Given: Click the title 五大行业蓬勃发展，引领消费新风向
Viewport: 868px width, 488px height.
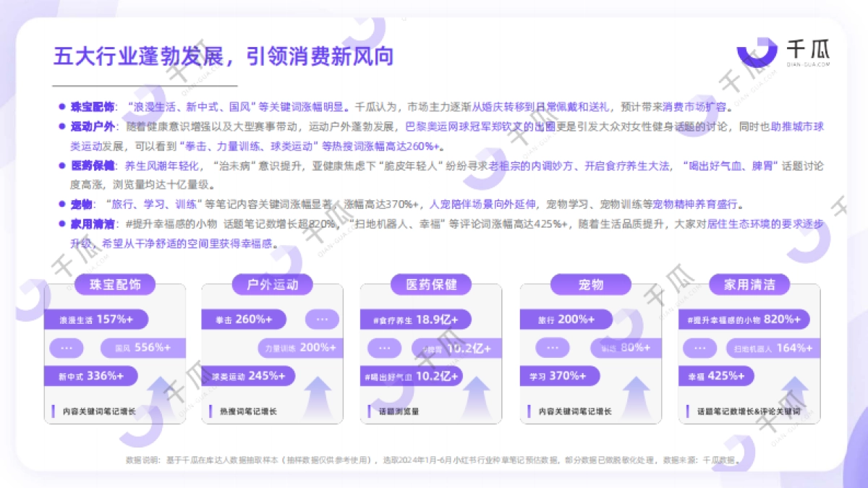Looking at the screenshot, I should (223, 56).
